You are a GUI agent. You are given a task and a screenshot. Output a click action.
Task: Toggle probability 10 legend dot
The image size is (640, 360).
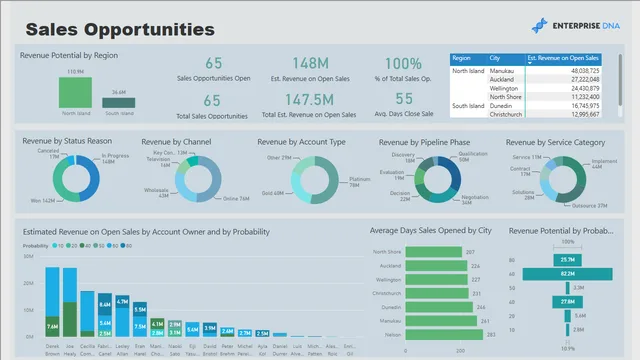pos(55,246)
